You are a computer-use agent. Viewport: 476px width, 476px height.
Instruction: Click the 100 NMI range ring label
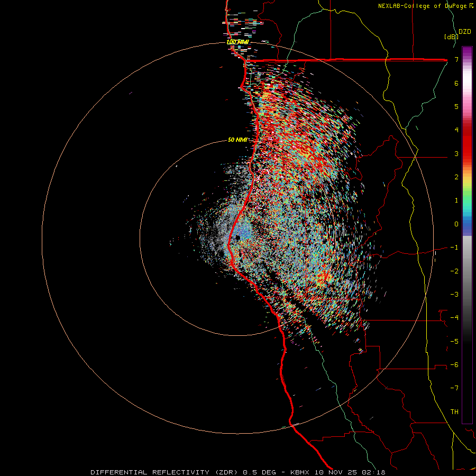click(x=237, y=42)
